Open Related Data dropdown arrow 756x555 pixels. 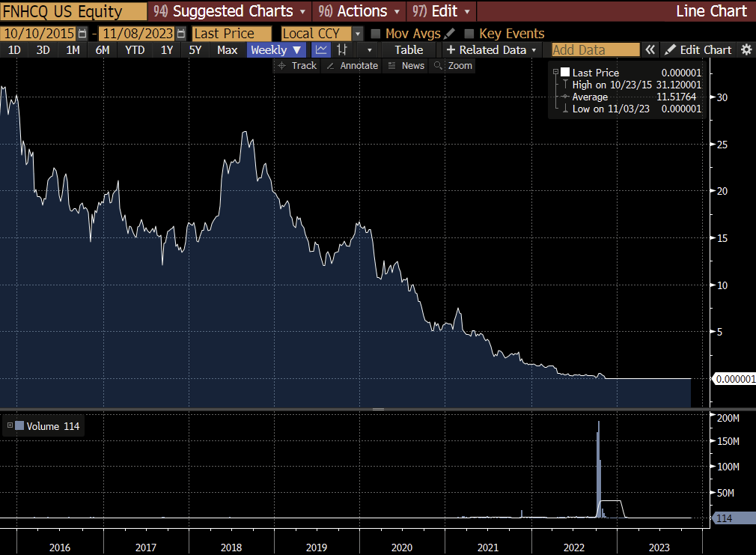[x=534, y=50]
